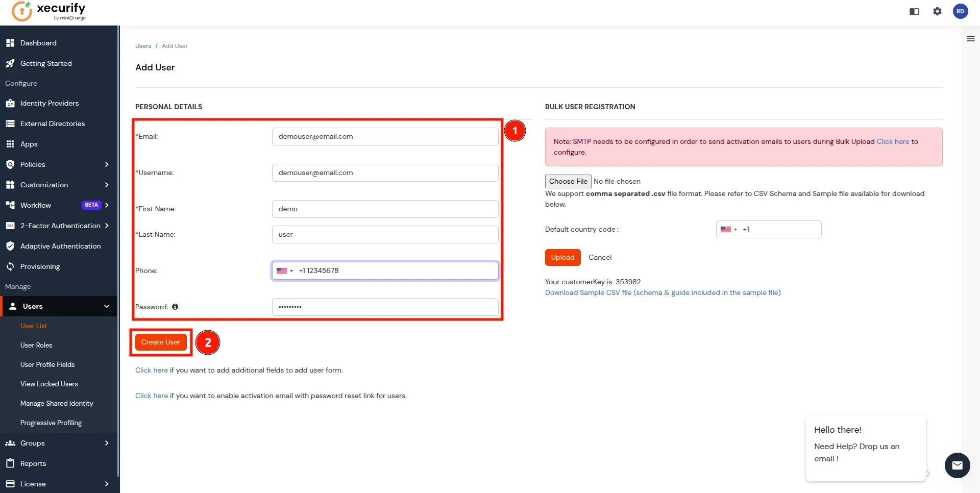Viewport: 980px width, 493px height.
Task: Open the documentation book icon
Action: tap(914, 12)
